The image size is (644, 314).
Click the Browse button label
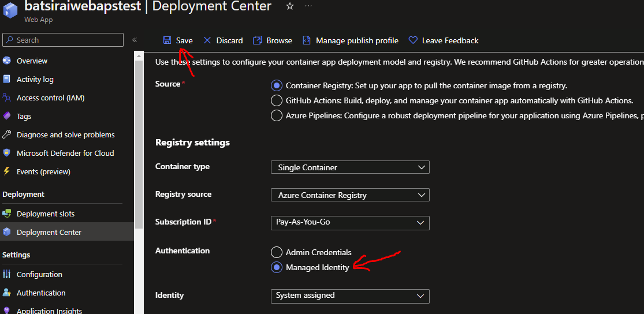[x=280, y=40]
